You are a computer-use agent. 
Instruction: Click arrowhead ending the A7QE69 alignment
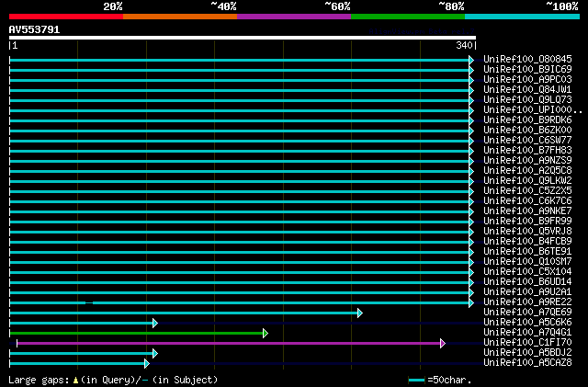click(x=359, y=313)
